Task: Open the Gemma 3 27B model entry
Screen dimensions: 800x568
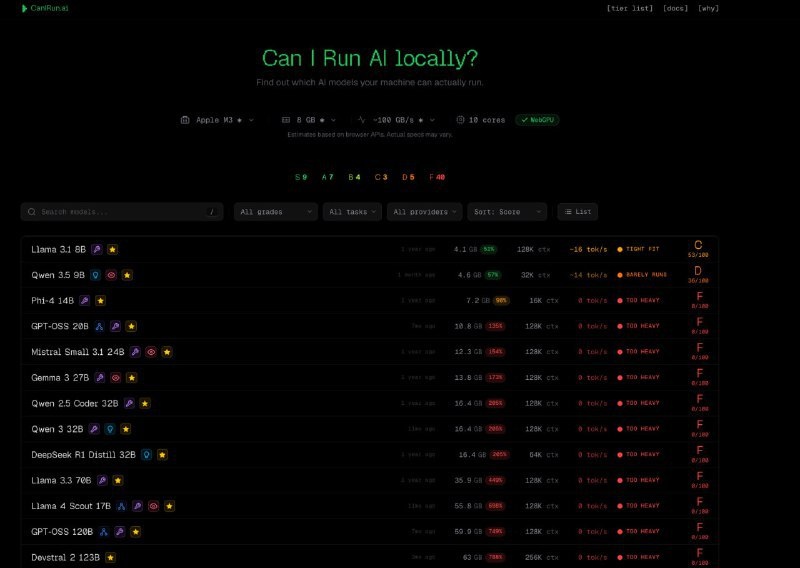Action: (369, 378)
